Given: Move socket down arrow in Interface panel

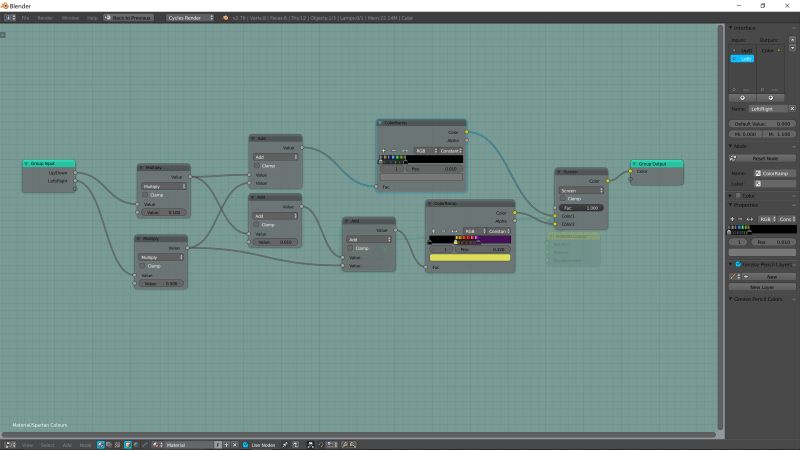Looking at the screenshot, I should click(792, 48).
